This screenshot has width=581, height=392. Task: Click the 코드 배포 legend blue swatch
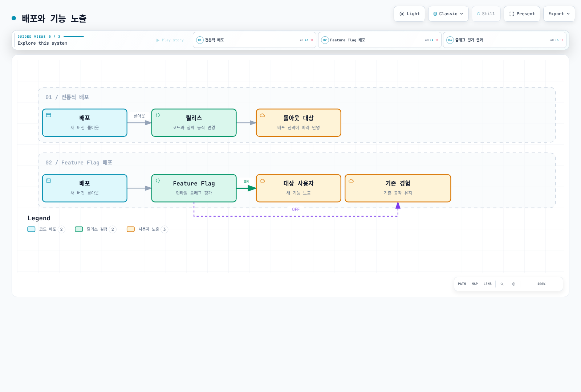point(32,229)
